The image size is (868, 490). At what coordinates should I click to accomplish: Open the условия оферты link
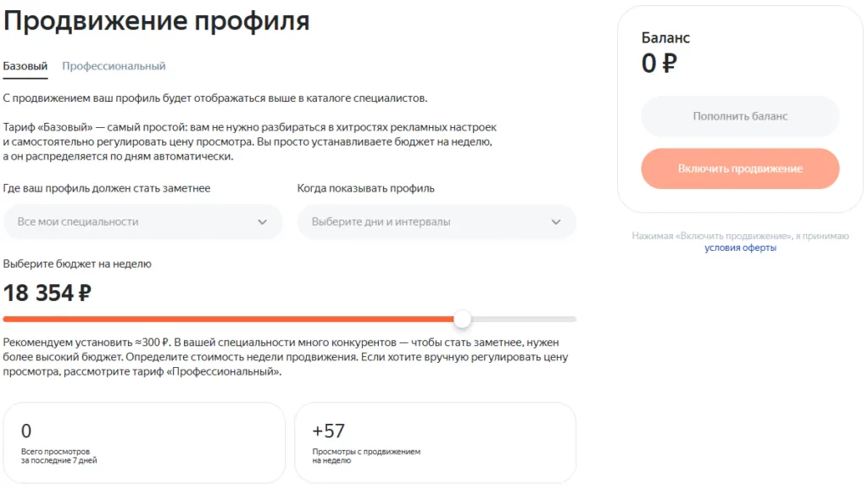coord(740,248)
